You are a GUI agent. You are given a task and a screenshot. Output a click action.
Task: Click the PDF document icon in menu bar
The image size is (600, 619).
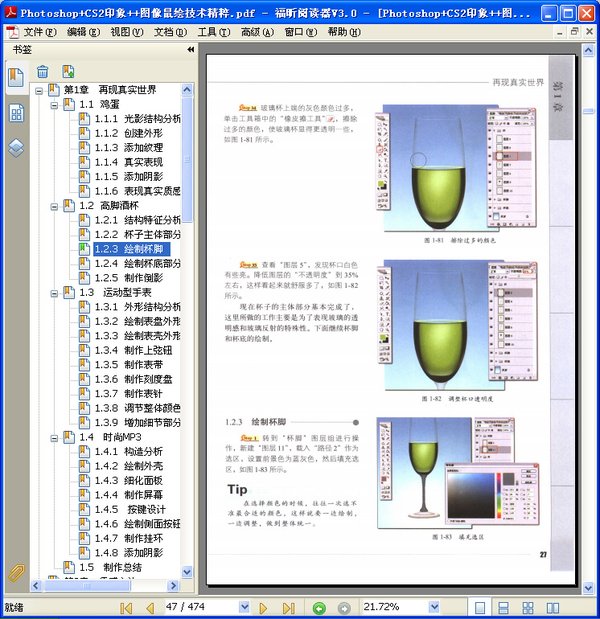pos(12,32)
